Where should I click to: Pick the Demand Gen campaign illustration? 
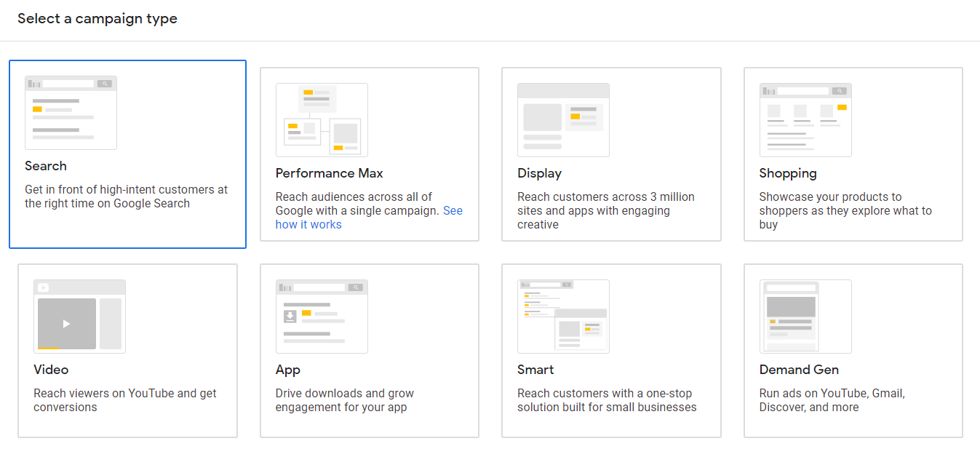tap(805, 317)
